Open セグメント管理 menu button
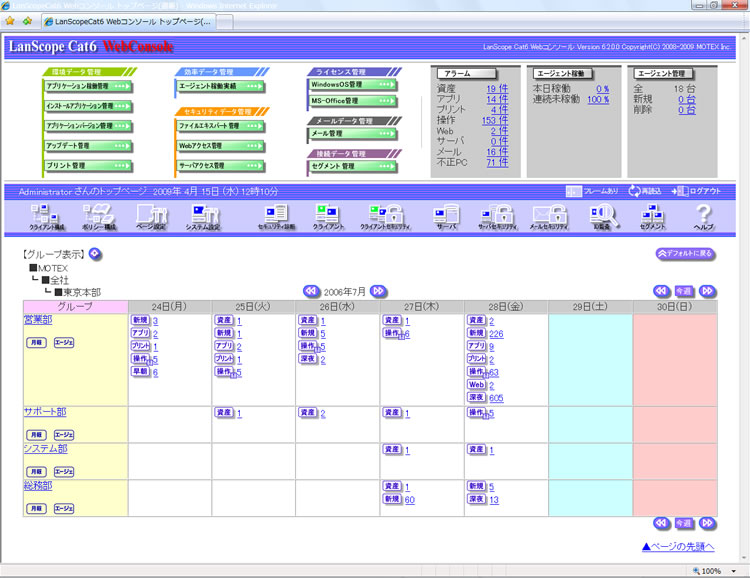Image resolution: width=750 pixels, height=578 pixels. (x=353, y=166)
